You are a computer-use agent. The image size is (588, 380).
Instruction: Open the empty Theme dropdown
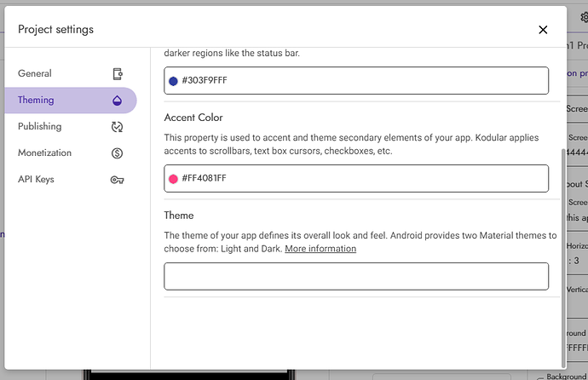(x=356, y=276)
